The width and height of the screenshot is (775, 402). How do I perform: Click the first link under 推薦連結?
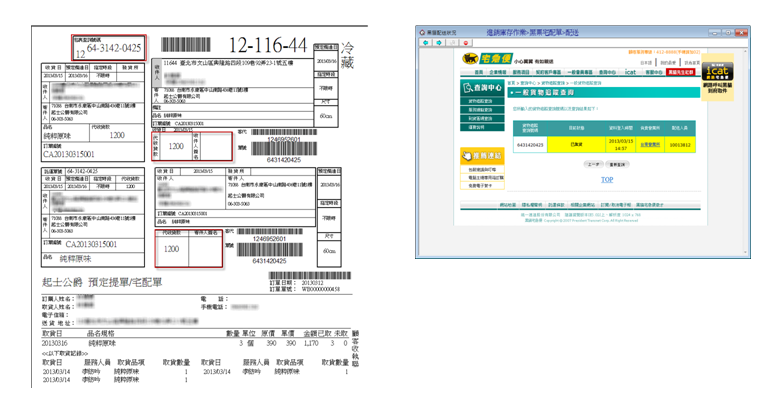(479, 171)
